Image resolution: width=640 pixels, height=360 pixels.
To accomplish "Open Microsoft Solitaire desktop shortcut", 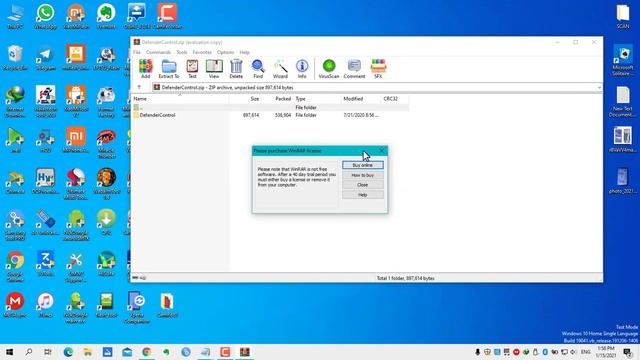I will click(x=622, y=60).
